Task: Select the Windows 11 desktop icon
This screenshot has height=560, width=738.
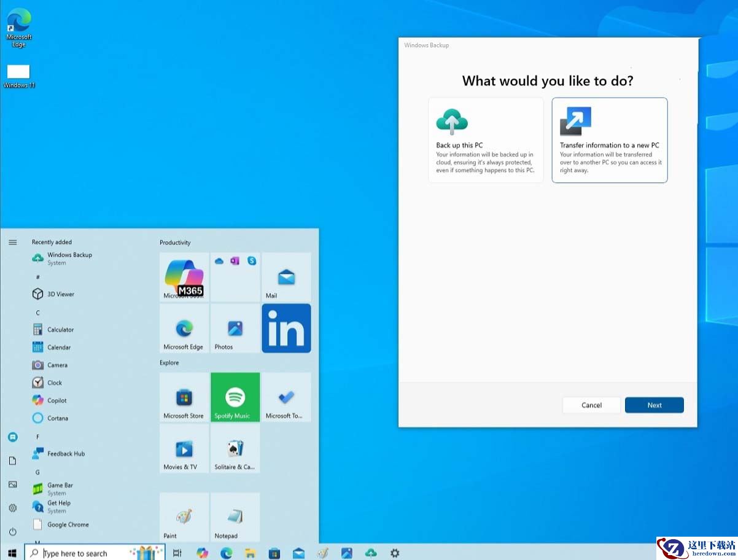Action: pos(18,76)
